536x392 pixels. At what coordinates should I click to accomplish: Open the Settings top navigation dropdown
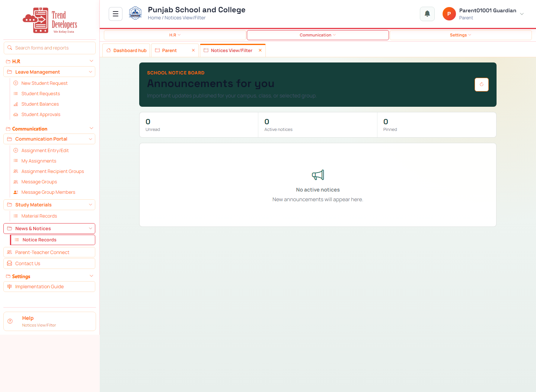[460, 35]
